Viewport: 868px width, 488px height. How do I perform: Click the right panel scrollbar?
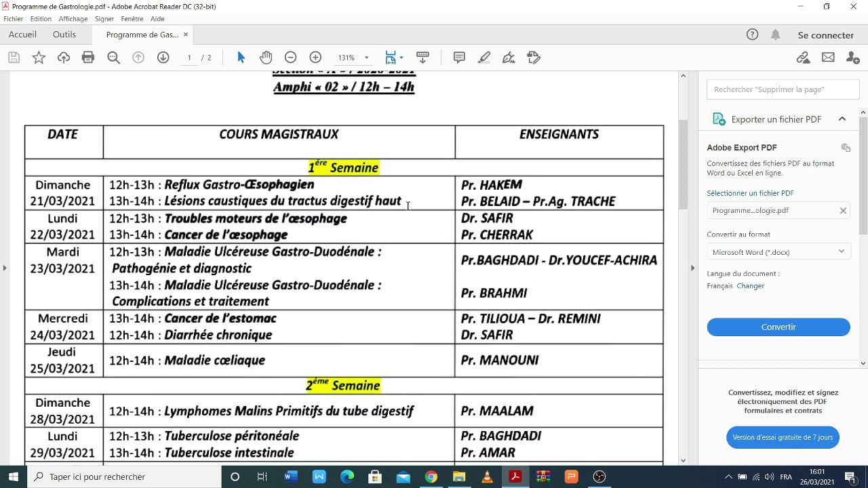(x=863, y=176)
